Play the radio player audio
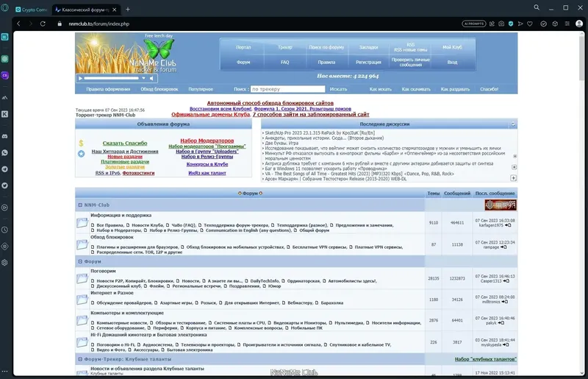The height and width of the screenshot is (379, 588). (x=80, y=78)
